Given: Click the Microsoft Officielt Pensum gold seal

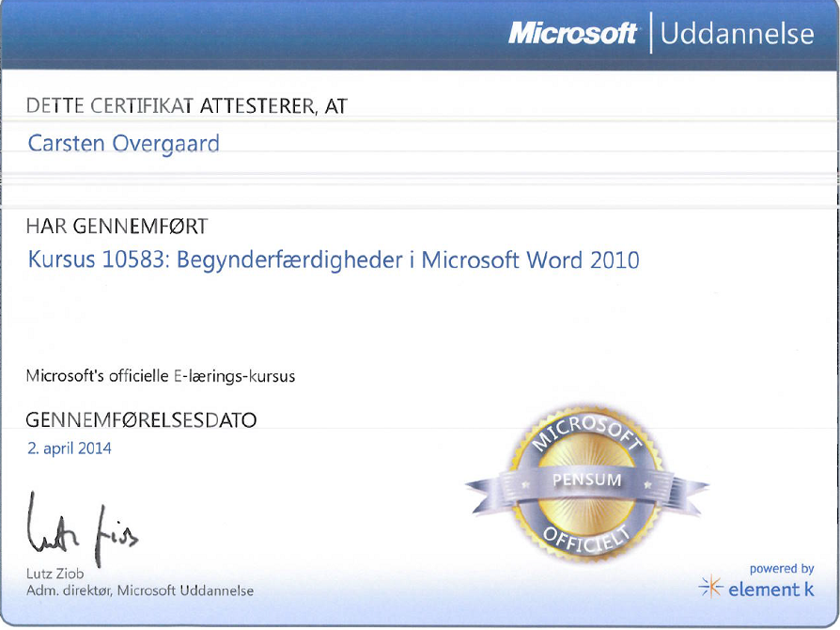Looking at the screenshot, I should coord(587,484).
